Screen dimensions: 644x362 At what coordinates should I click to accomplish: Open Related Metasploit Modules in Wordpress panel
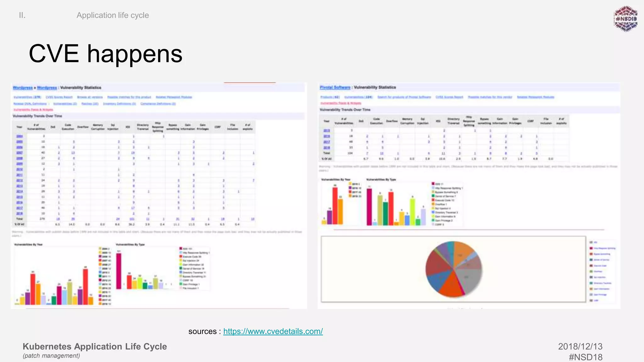coord(174,97)
